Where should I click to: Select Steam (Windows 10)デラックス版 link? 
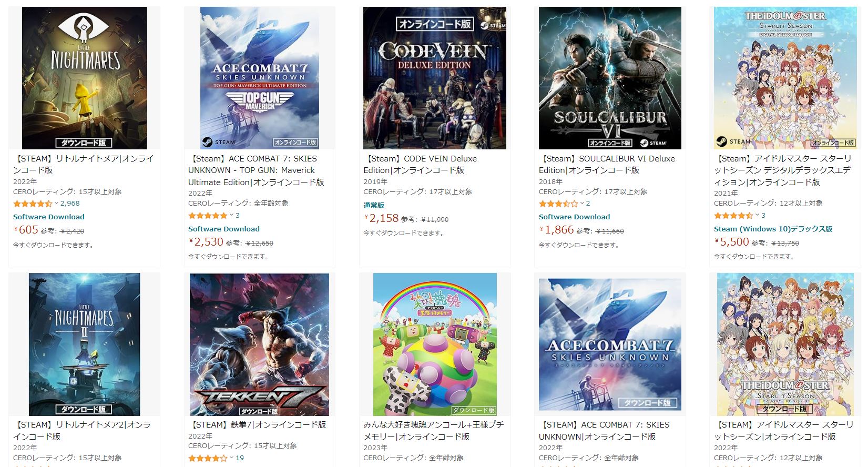pyautogui.click(x=773, y=229)
